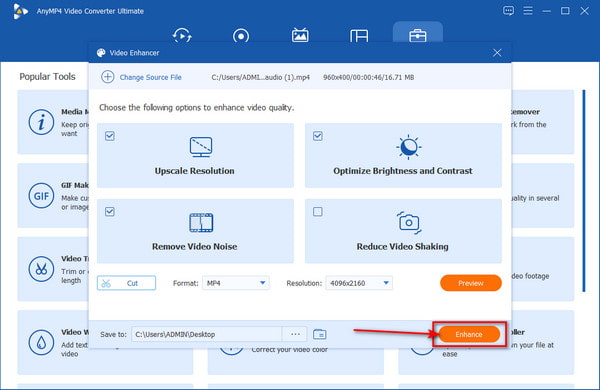The image size is (600, 390).
Task: Click the Upscale Resolution monitor icon
Action: point(201,147)
